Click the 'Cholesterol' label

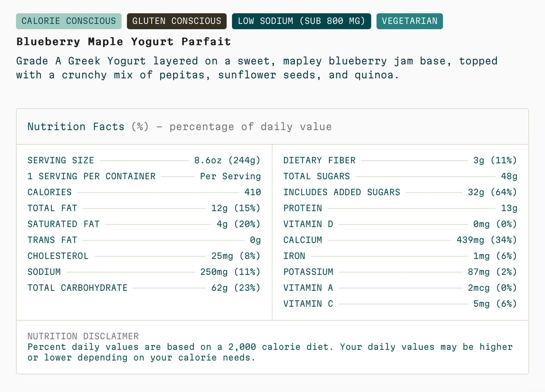58,255
